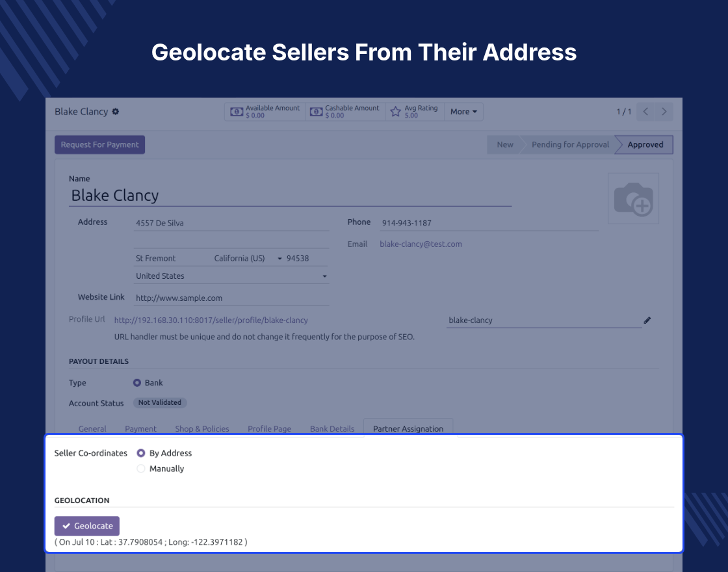Click the latitude longitude result text

coord(151,542)
